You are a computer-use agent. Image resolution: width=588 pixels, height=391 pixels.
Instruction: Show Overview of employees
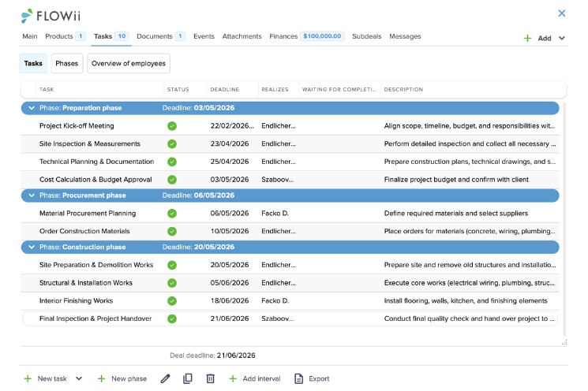point(129,63)
